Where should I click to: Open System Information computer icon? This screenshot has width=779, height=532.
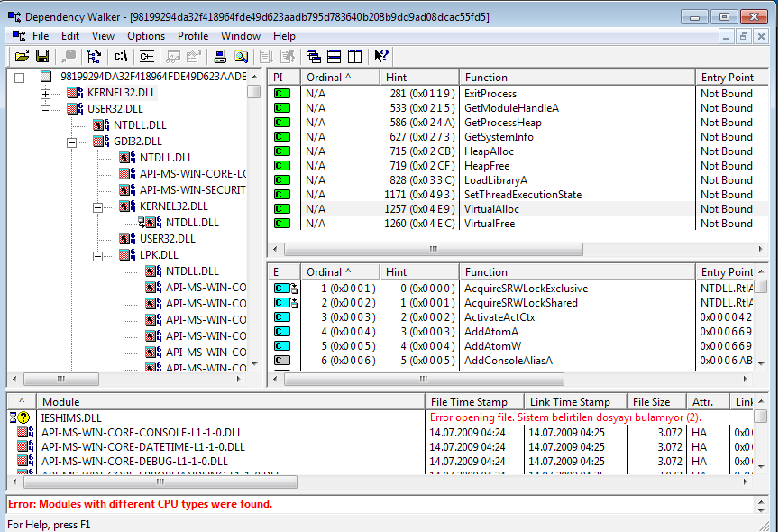[220, 56]
